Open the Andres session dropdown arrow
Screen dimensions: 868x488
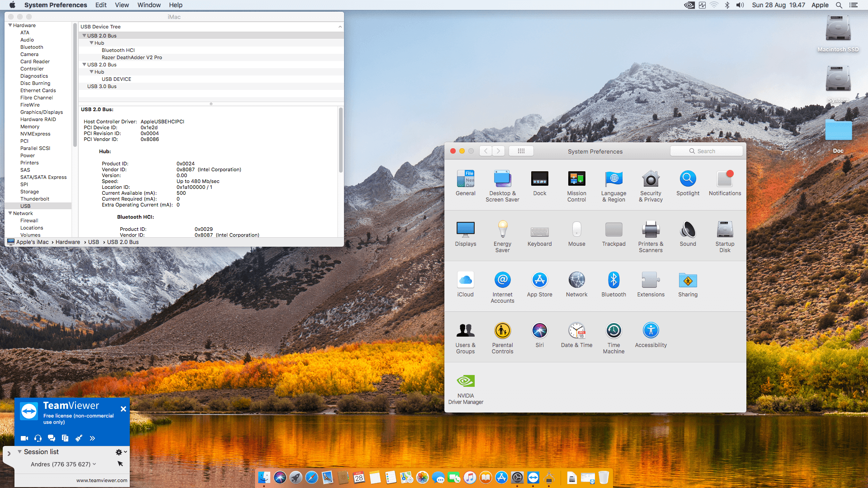pos(94,464)
